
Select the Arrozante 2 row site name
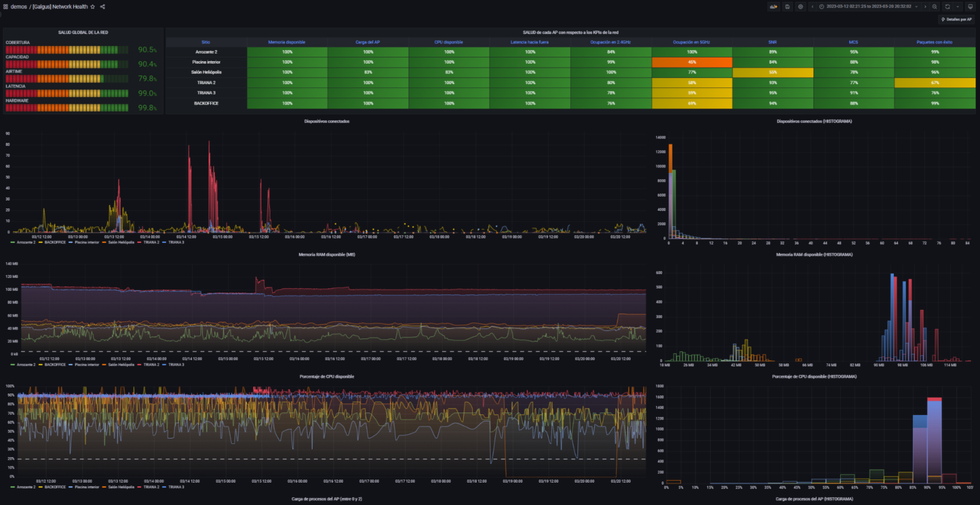(205, 52)
